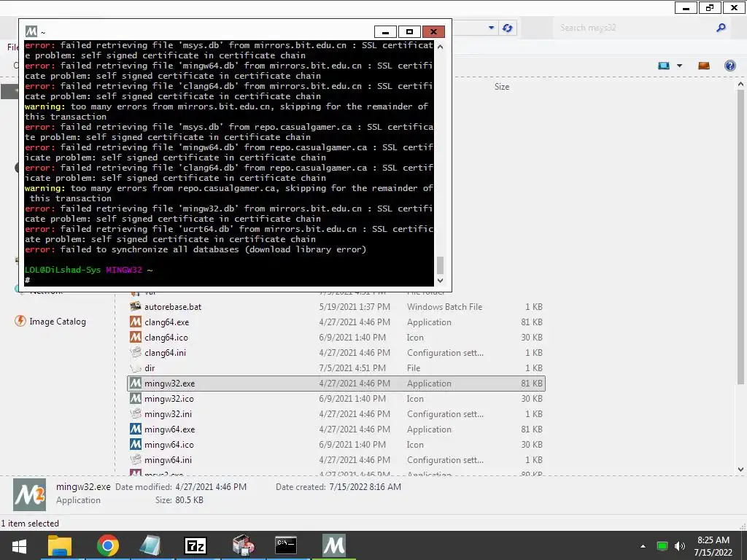Minimize the MSYS2 terminal window
This screenshot has height=560, width=747.
(385, 31)
